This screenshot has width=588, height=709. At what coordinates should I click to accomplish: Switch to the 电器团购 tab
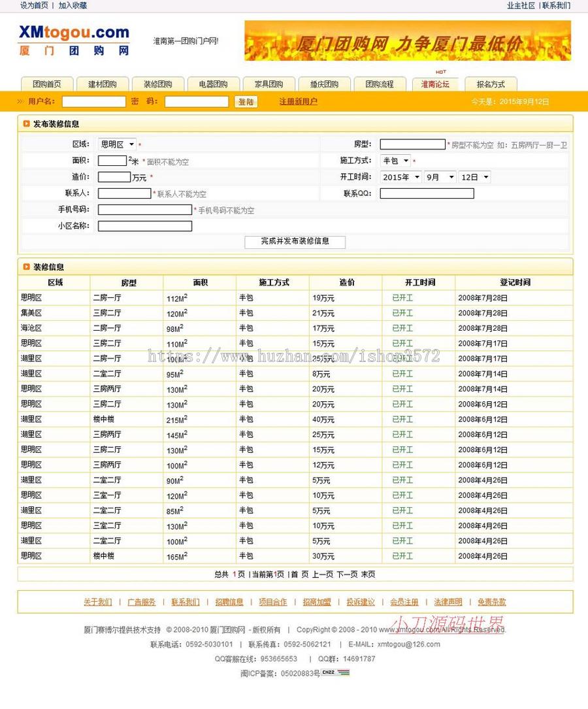point(214,84)
